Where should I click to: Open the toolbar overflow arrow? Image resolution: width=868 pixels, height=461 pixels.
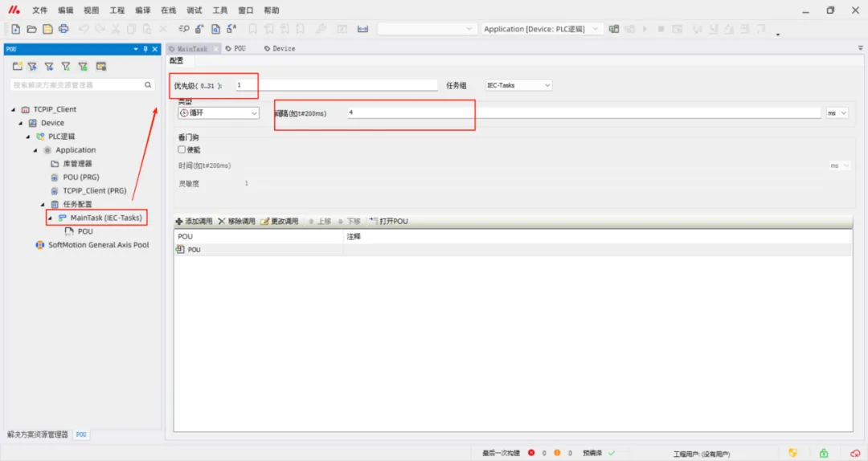pos(778,35)
